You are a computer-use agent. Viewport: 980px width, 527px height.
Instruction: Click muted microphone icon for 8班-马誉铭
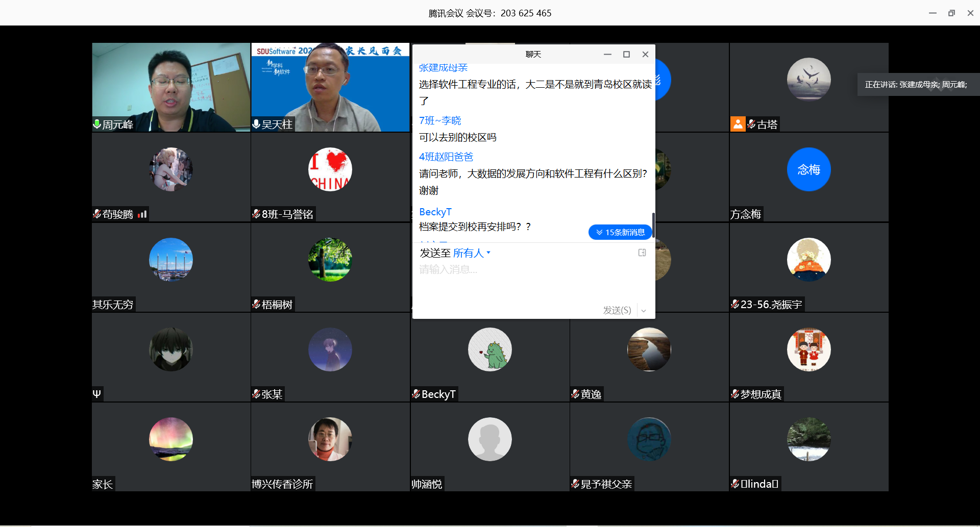pos(256,214)
